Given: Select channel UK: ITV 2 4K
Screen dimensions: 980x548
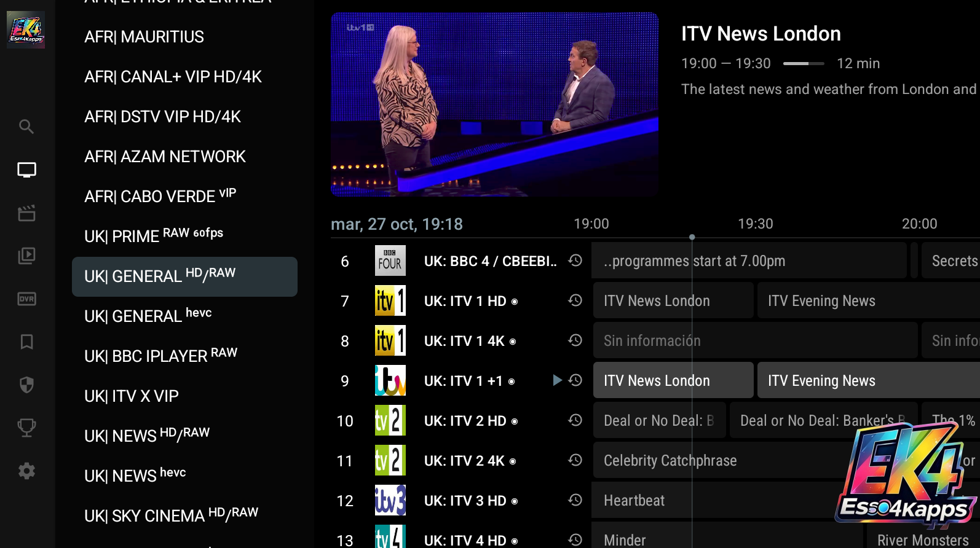Looking at the screenshot, I should point(470,461).
